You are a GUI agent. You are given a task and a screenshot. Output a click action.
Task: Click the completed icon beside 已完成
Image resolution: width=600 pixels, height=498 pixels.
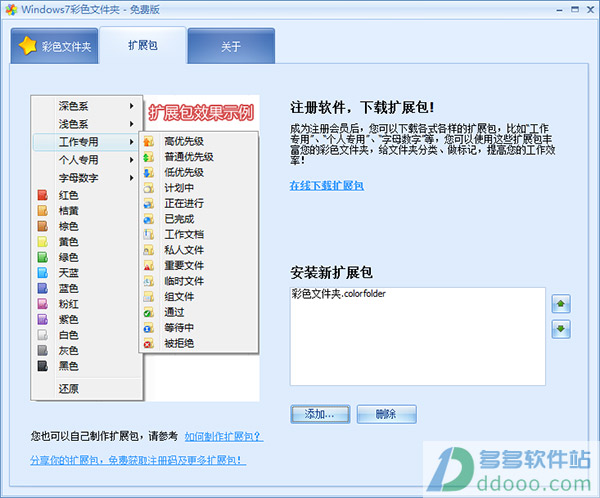(x=148, y=219)
